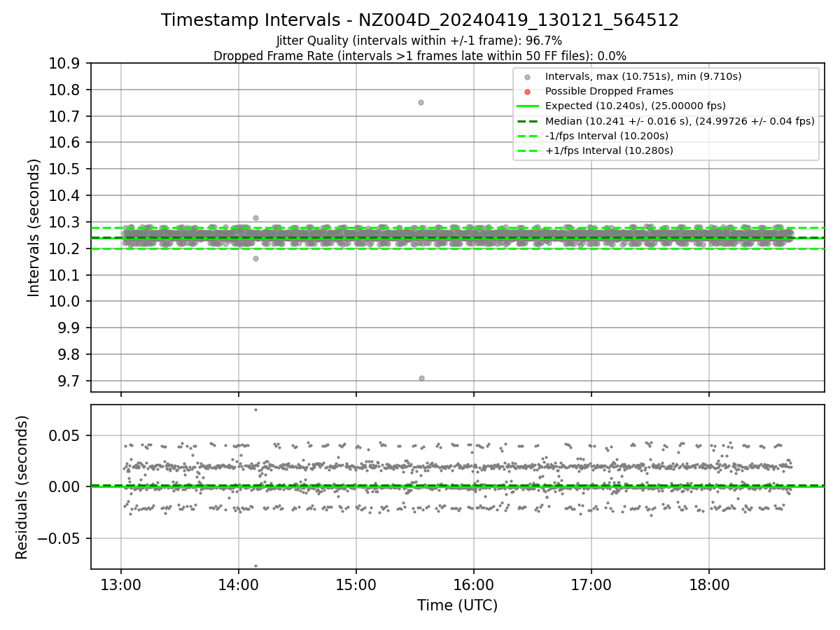Screen dimensions: 840x630
Task: Click the 'Time (UTC)' x-axis label
Action: click(457, 605)
